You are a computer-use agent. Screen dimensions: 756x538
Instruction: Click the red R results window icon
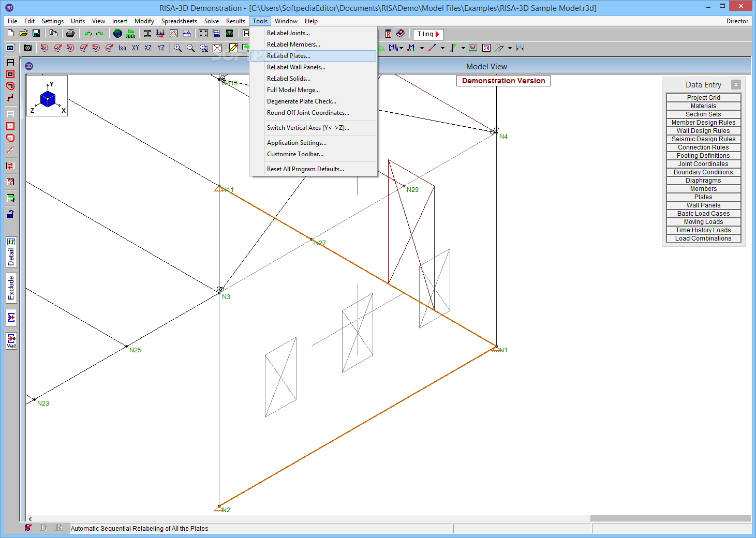388,34
